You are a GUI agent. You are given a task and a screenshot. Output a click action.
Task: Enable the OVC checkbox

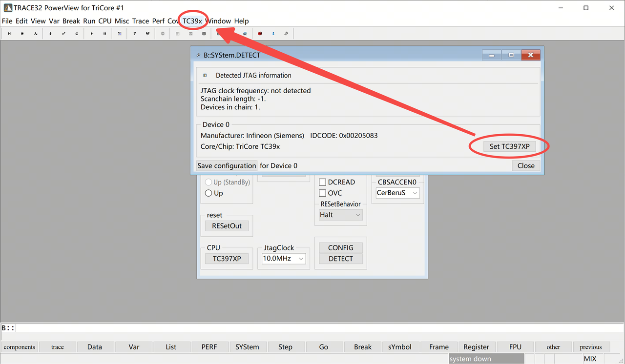coord(322,193)
